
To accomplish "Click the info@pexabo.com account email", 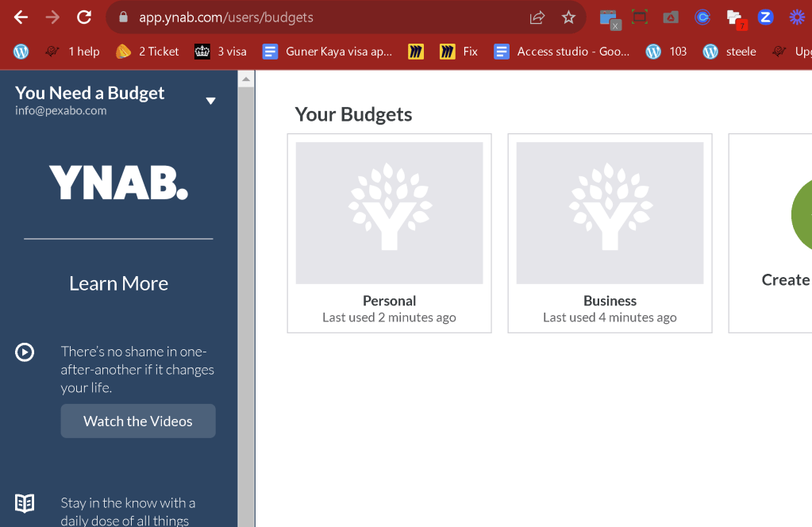I will (60, 111).
